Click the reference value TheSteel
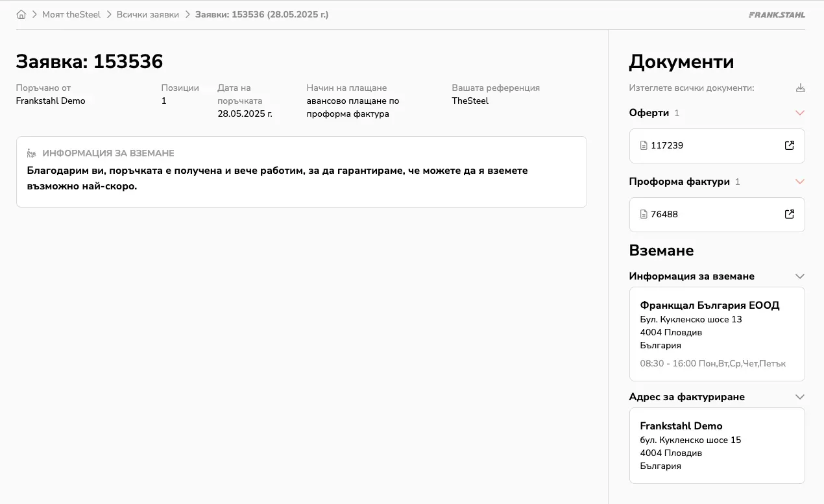 [x=470, y=101]
